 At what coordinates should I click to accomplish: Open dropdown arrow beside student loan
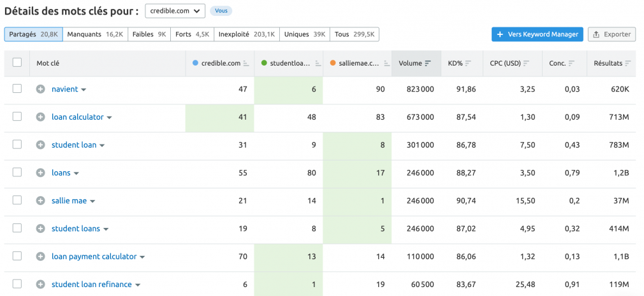point(102,146)
